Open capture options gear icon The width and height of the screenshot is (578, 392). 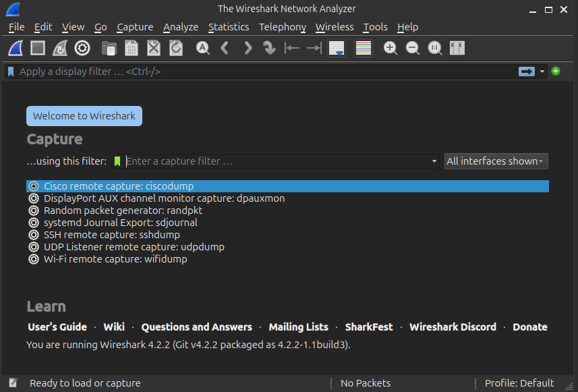82,48
